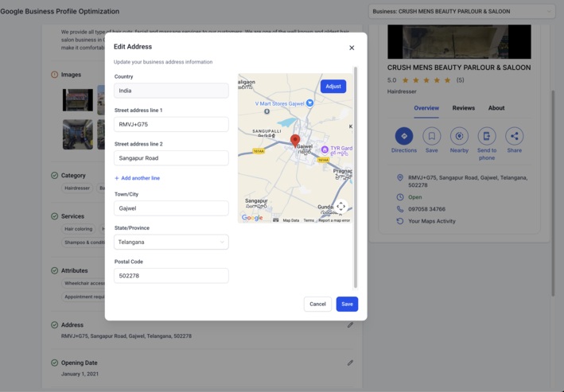
Task: Edit the Town/City field Gajwel
Action: point(171,208)
